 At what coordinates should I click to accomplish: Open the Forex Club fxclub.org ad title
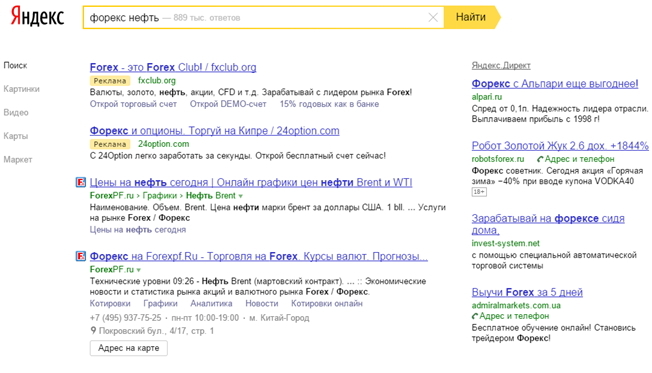point(173,67)
